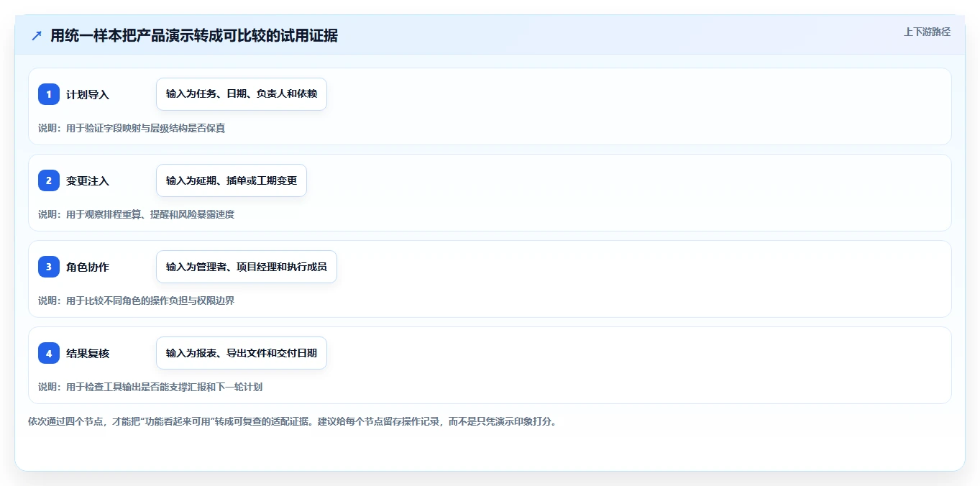The height and width of the screenshot is (486, 980).
Task: Select step badge 4 for 结果复核
Action: tap(49, 353)
